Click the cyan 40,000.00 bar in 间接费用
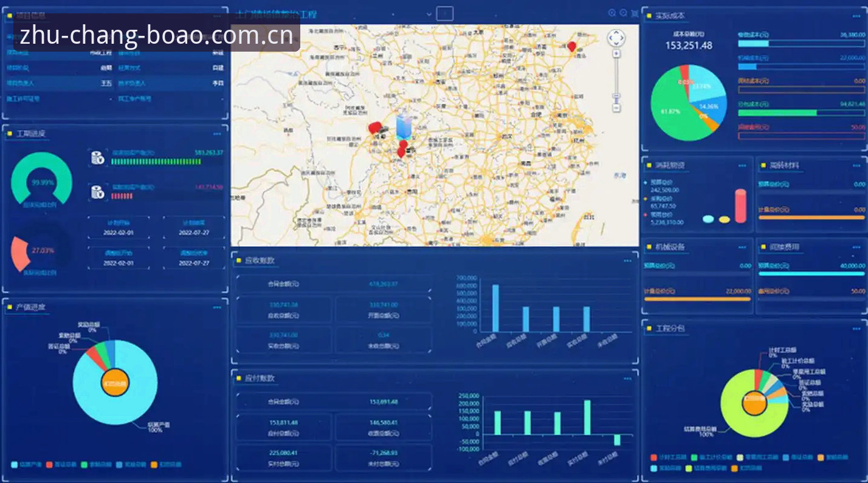The height and width of the screenshot is (483, 868). (811, 274)
